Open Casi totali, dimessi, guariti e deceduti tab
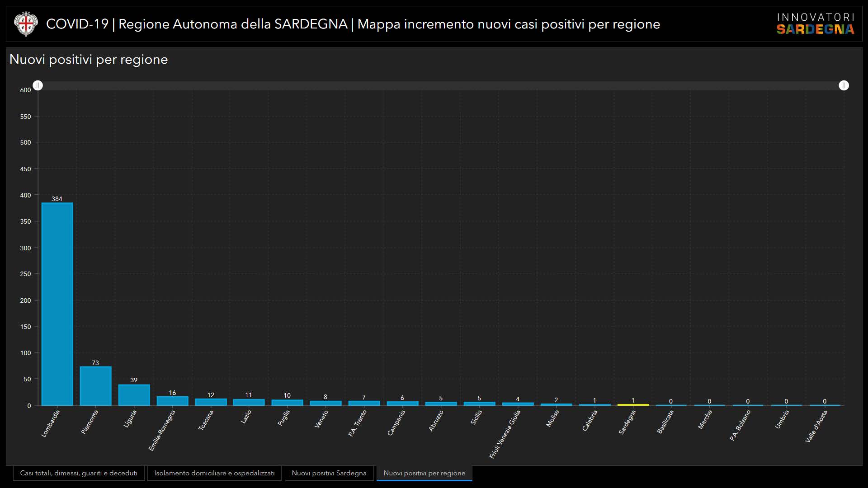The image size is (868, 488). (x=79, y=473)
